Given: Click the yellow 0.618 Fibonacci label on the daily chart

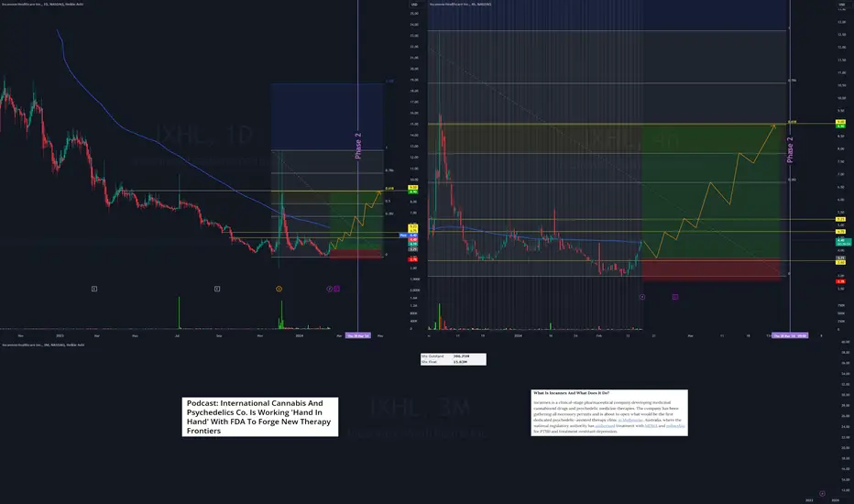Looking at the screenshot, I should pyautogui.click(x=389, y=189).
